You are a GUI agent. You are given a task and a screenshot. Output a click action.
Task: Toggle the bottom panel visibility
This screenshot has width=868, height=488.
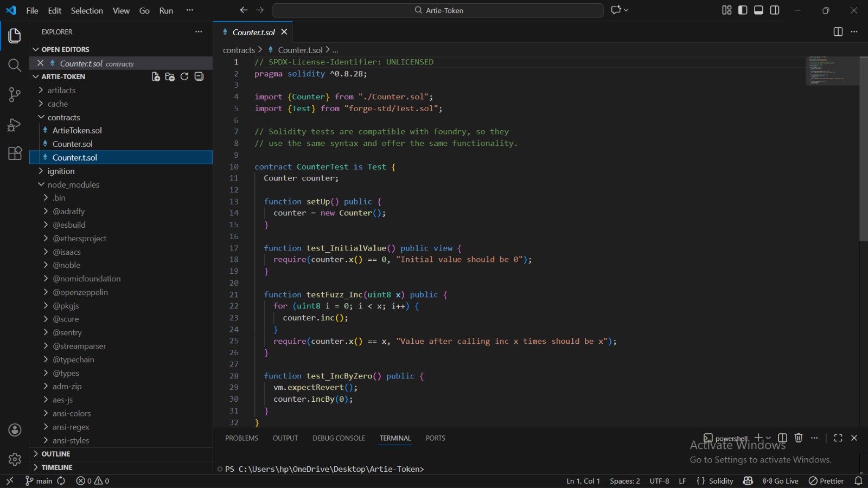point(759,10)
